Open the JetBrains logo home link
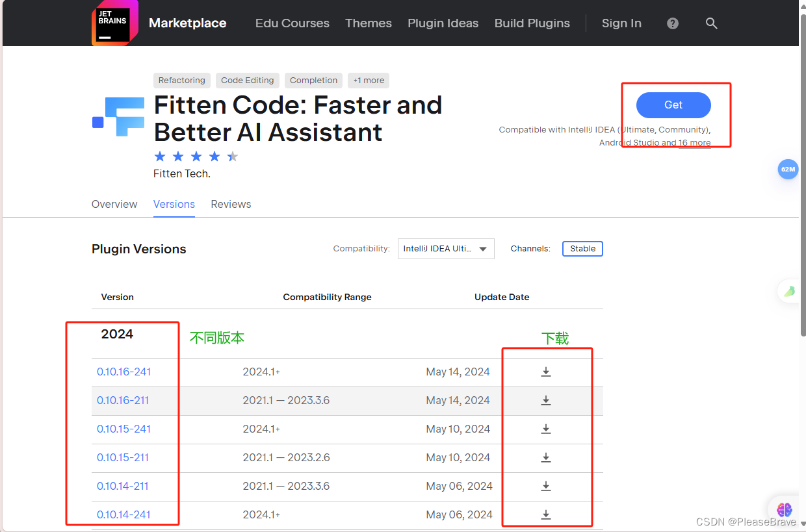The image size is (806, 532). coord(115,23)
